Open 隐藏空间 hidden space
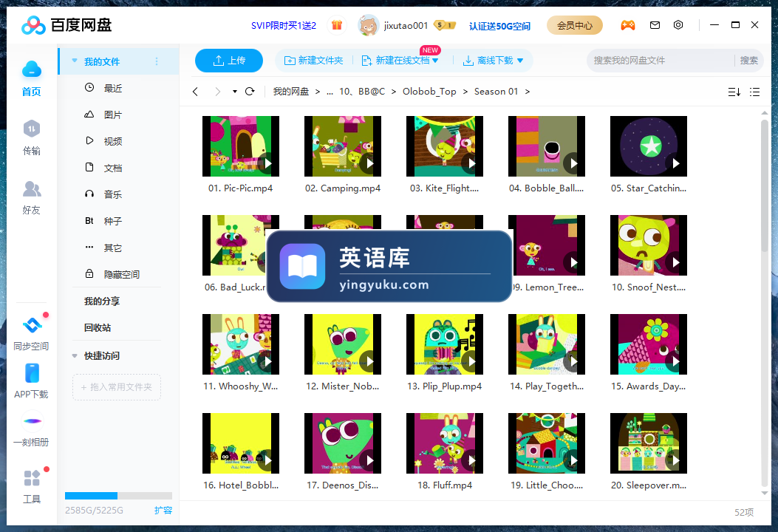Image resolution: width=778 pixels, height=532 pixels. pos(122,274)
